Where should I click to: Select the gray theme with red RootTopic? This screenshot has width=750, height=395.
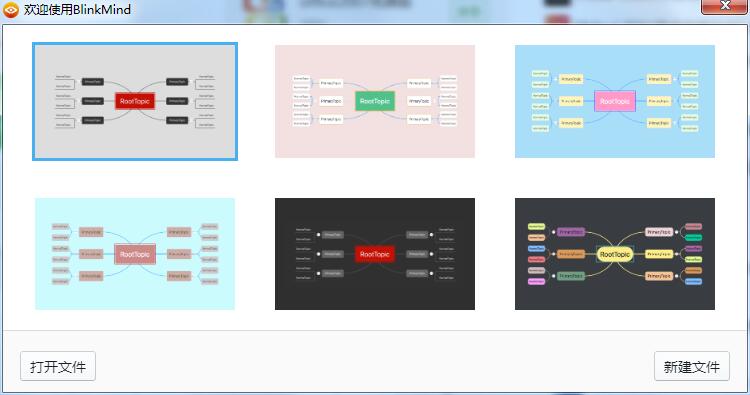(135, 101)
